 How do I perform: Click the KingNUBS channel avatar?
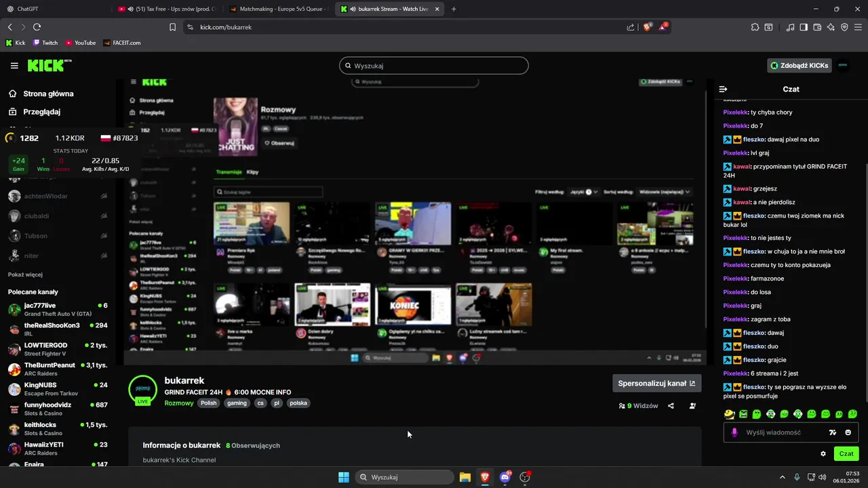[x=14, y=390]
